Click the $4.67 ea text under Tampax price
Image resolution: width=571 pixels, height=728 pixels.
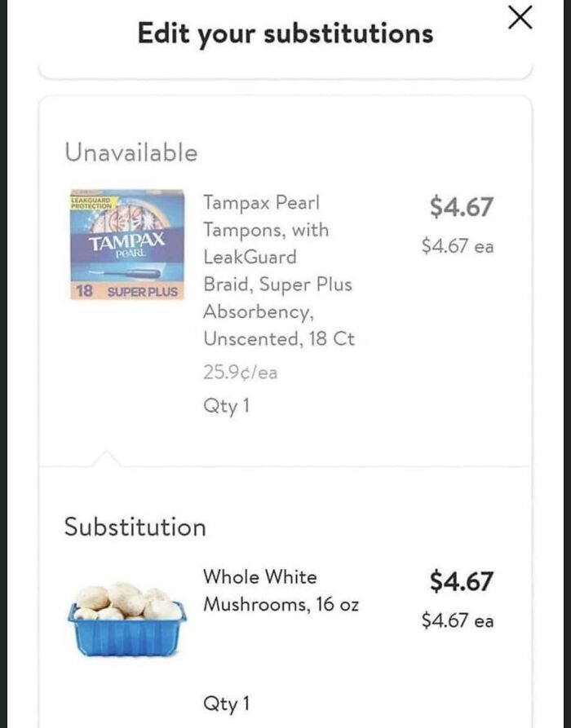(x=458, y=245)
